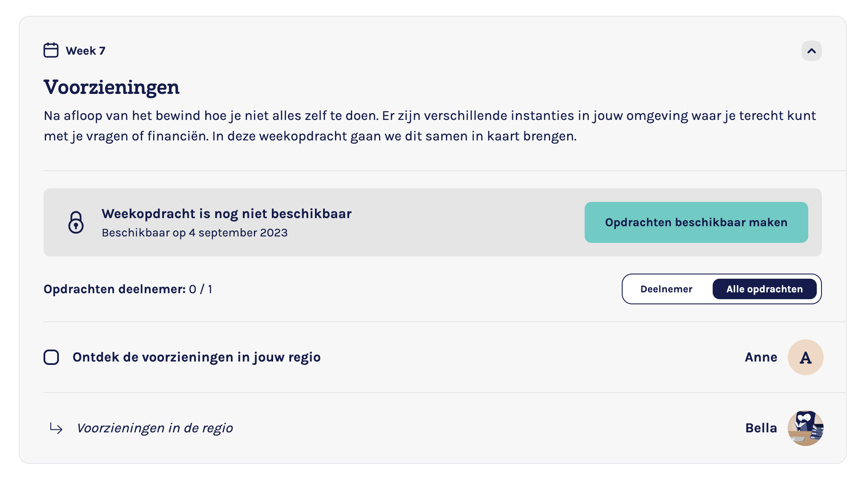Screen dimensions: 868x484
Task: Click Anne's letter A avatar
Action: (x=805, y=357)
